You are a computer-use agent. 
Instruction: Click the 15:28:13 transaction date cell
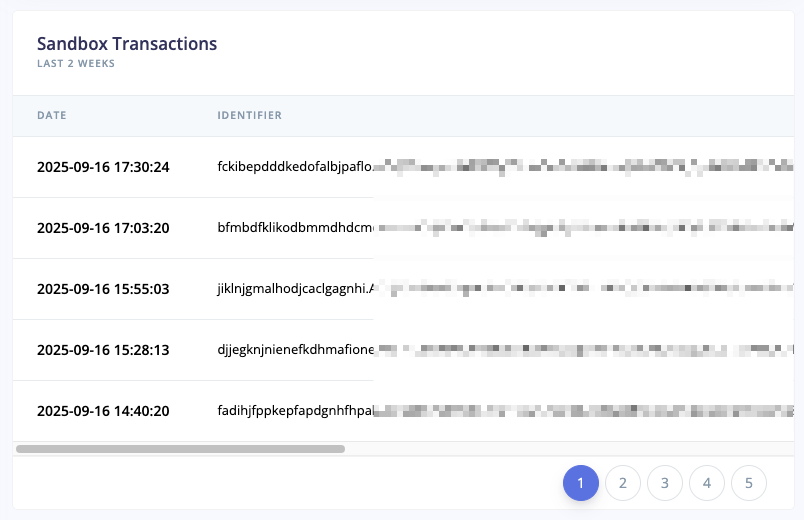pos(103,350)
